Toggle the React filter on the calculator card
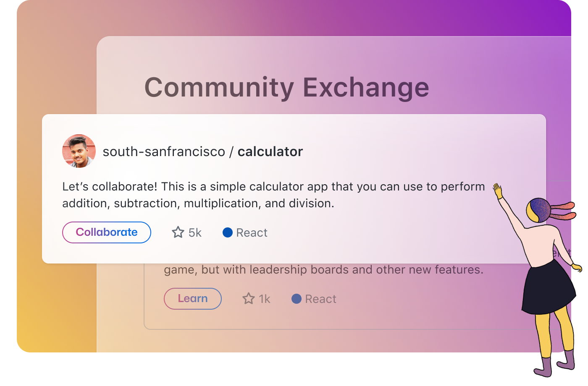This screenshot has width=588, height=386. pos(244,232)
